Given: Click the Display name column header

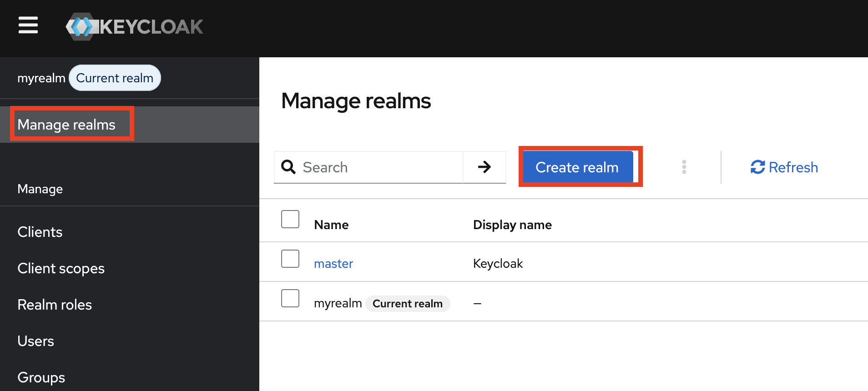Looking at the screenshot, I should [512, 225].
